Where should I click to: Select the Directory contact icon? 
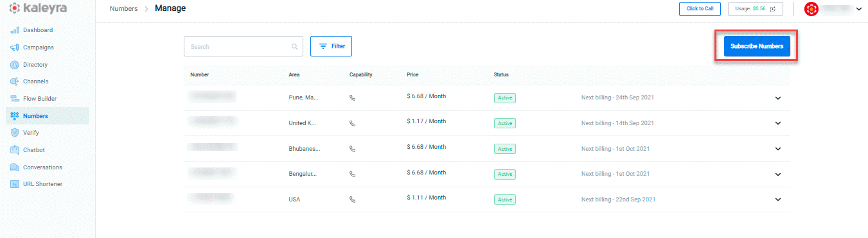coord(15,65)
